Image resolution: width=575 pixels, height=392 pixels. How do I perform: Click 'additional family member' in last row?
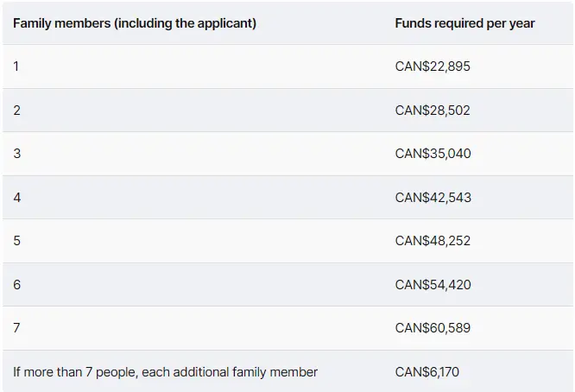click(x=245, y=372)
